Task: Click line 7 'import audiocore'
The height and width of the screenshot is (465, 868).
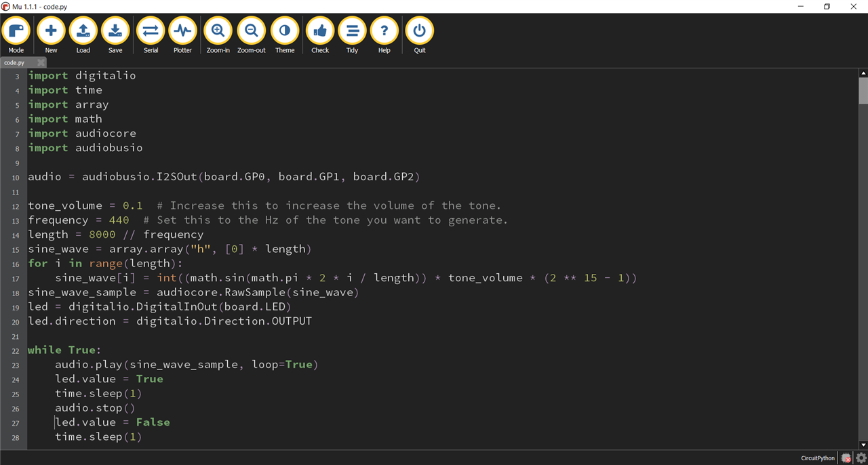Action: (x=82, y=134)
